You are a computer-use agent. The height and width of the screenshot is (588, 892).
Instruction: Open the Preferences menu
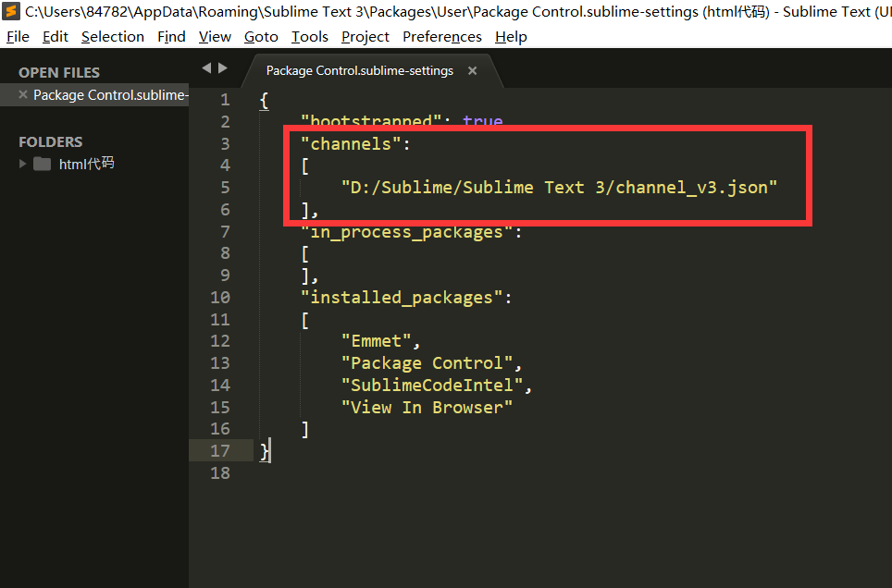(442, 37)
